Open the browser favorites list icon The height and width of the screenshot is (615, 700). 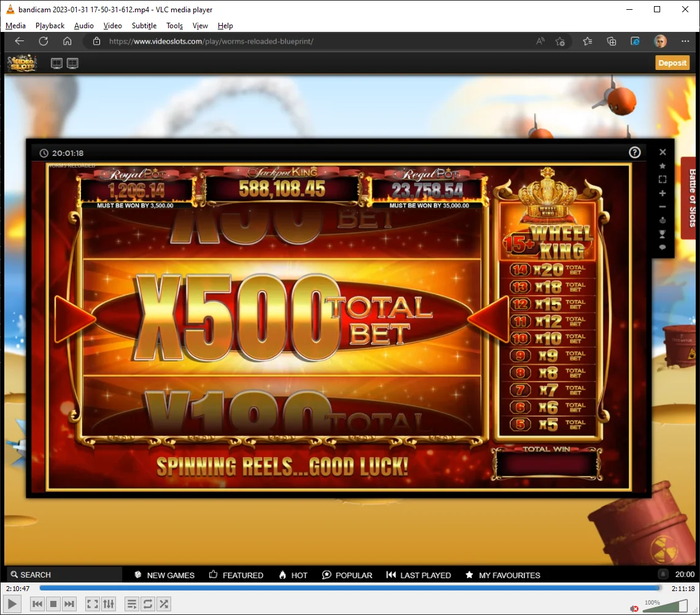[x=588, y=42]
